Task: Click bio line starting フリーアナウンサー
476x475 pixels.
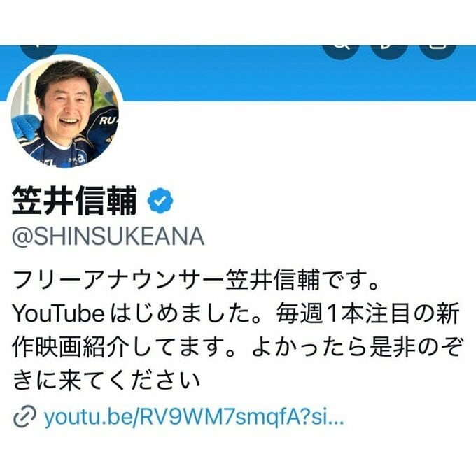Action: (x=196, y=280)
